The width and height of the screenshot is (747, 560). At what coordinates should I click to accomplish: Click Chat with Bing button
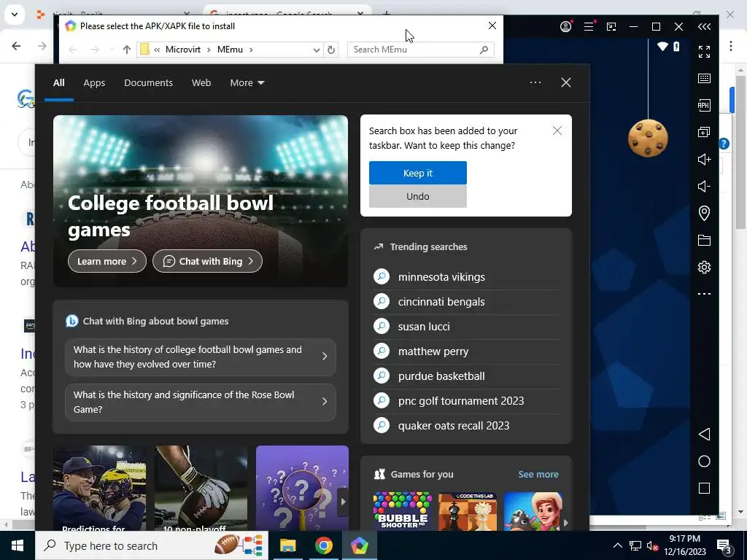[x=207, y=261]
